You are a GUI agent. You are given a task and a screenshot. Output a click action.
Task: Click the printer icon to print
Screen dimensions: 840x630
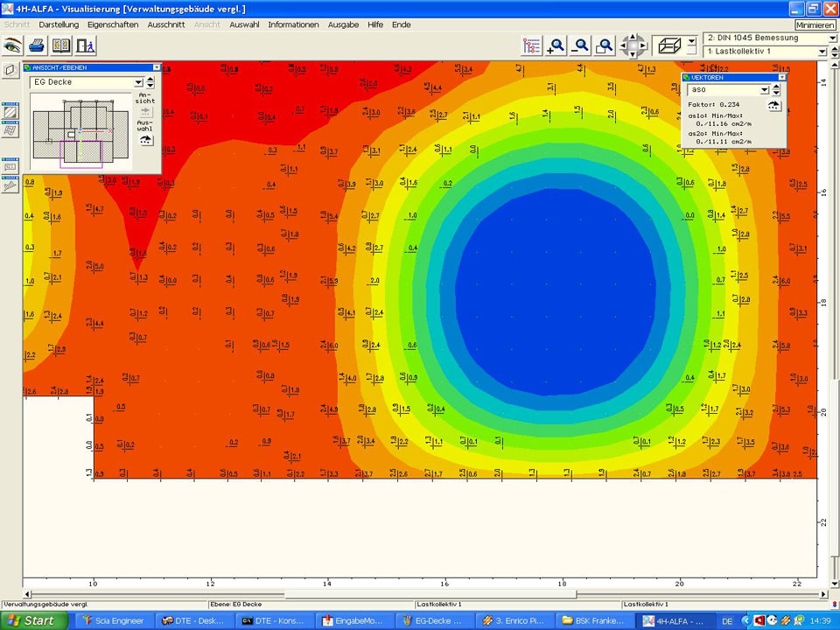[x=37, y=45]
